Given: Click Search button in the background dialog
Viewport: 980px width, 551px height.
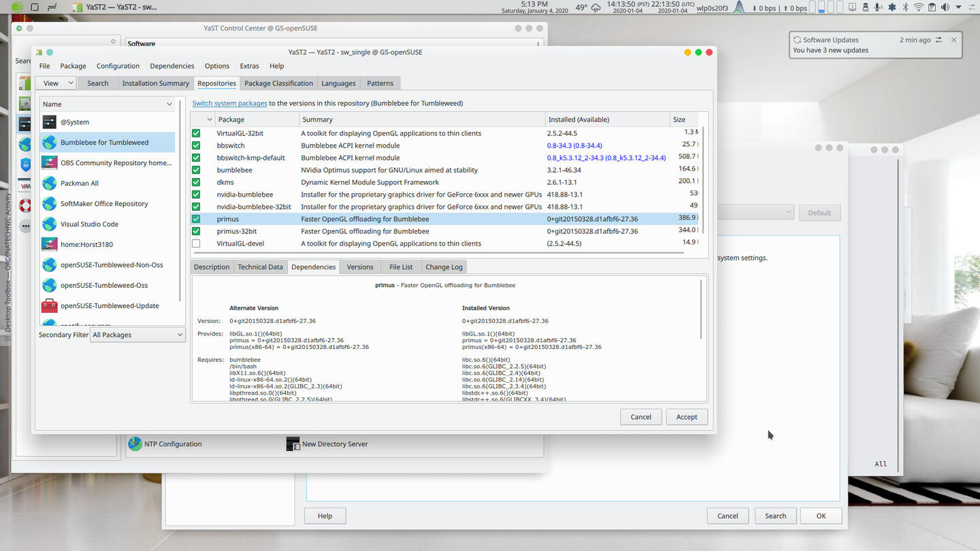Looking at the screenshot, I should tap(775, 516).
